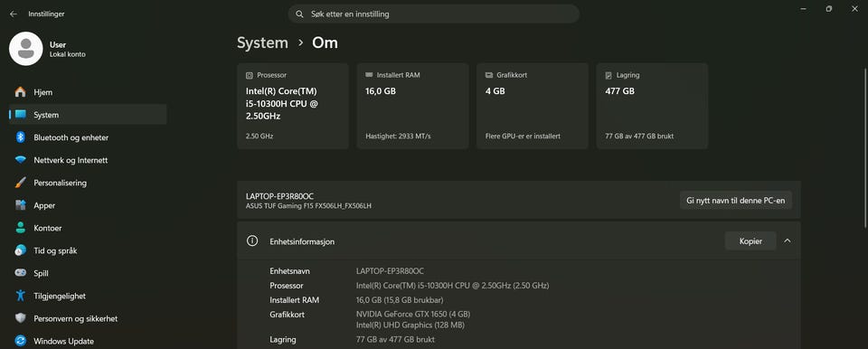Image resolution: width=868 pixels, height=349 pixels.
Task: Click the User profile avatar
Action: coord(26,49)
